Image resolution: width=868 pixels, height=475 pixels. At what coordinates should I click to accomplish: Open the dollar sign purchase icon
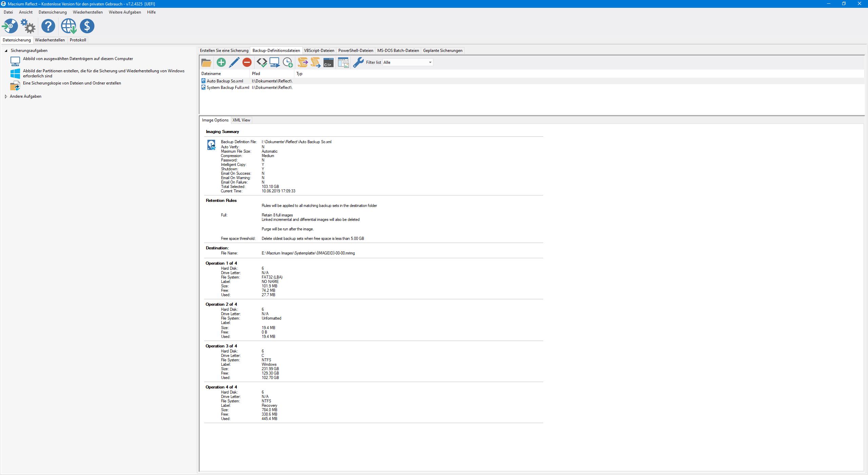pyautogui.click(x=87, y=26)
